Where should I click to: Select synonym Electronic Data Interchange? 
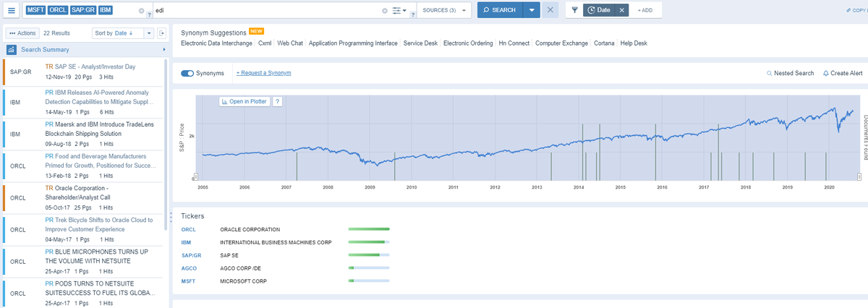217,43
